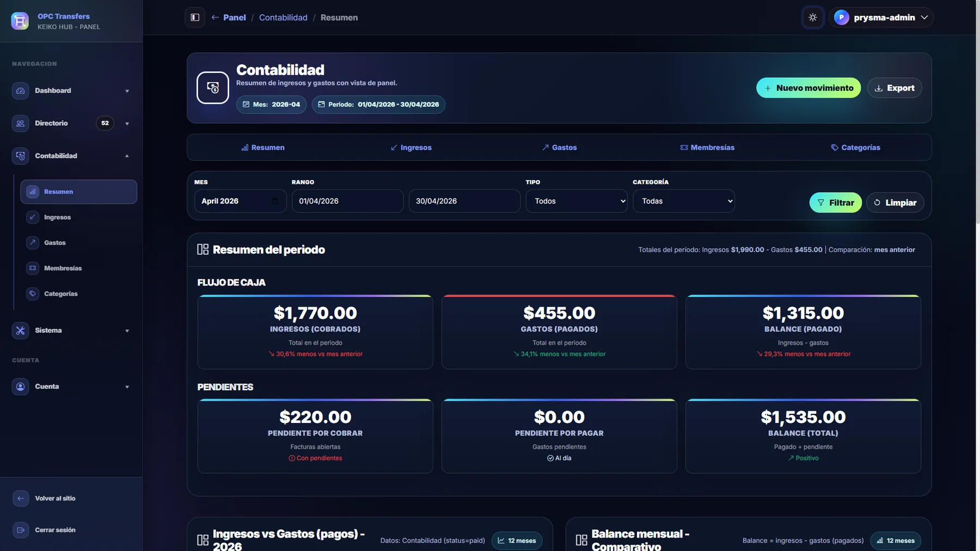Screen dimensions: 980x551
Task: Click the $455.00 Gastos pagados value
Action: point(559,313)
